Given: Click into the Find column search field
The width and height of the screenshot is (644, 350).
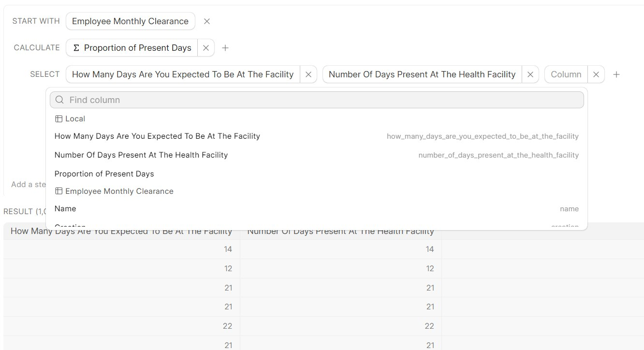Looking at the screenshot, I should click(x=193, y=100).
